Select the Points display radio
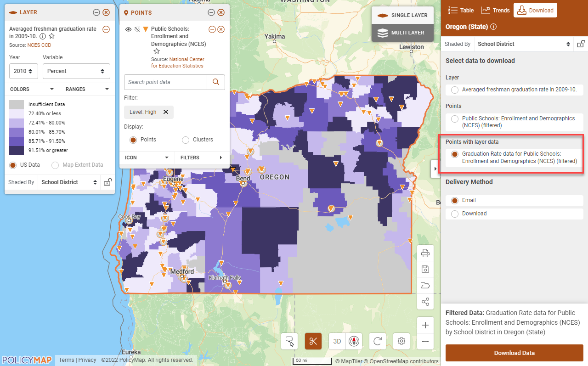The width and height of the screenshot is (588, 366). coord(133,140)
